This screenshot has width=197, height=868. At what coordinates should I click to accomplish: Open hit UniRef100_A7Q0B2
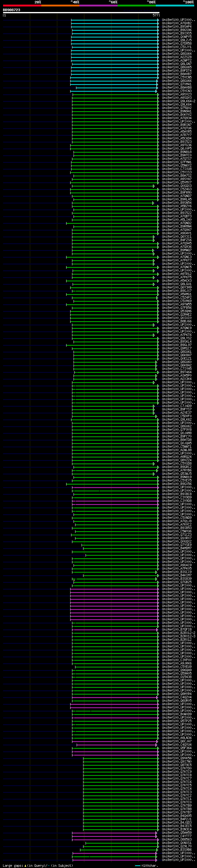[x=177, y=23]
